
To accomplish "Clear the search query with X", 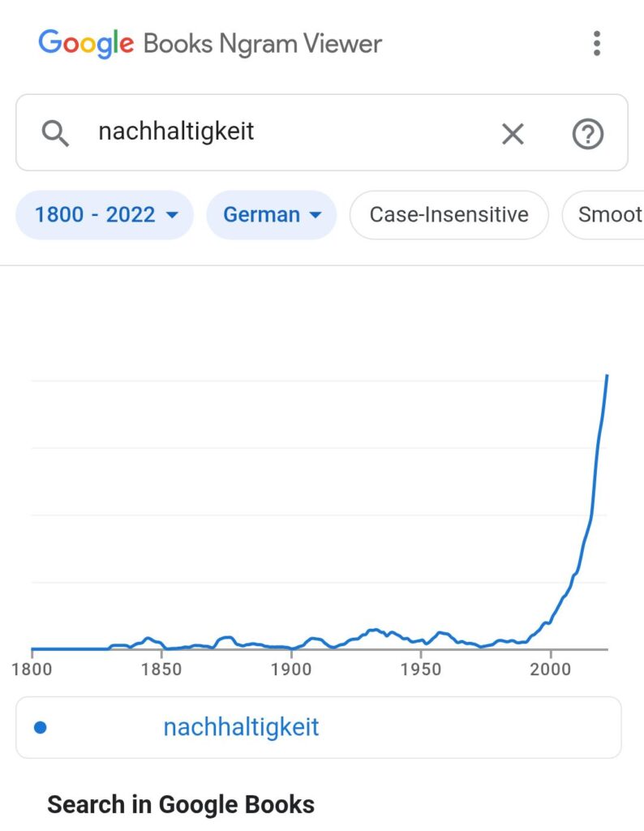I will tap(513, 134).
